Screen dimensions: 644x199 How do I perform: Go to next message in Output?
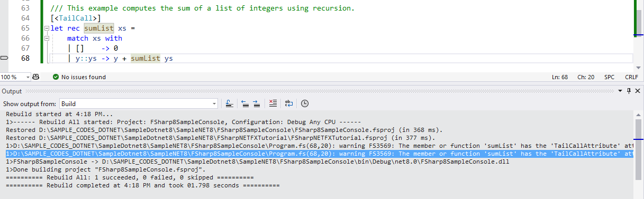256,103
